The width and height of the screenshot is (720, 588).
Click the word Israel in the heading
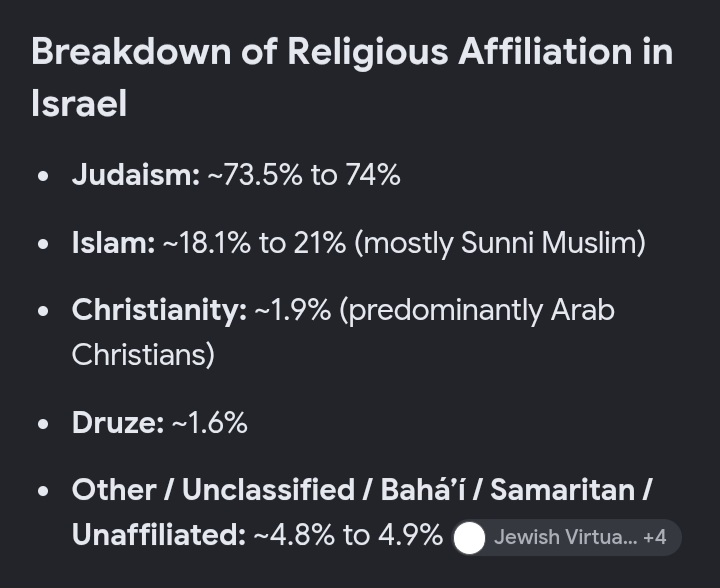click(79, 103)
